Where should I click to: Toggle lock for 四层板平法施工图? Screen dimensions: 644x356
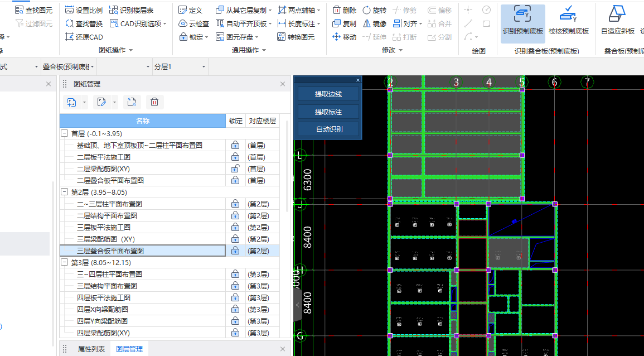pyautogui.click(x=235, y=297)
